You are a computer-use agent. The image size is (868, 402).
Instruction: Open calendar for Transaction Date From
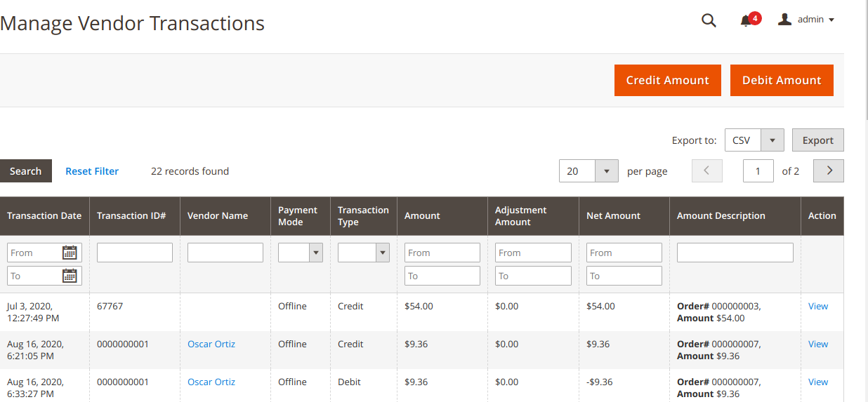pos(70,253)
